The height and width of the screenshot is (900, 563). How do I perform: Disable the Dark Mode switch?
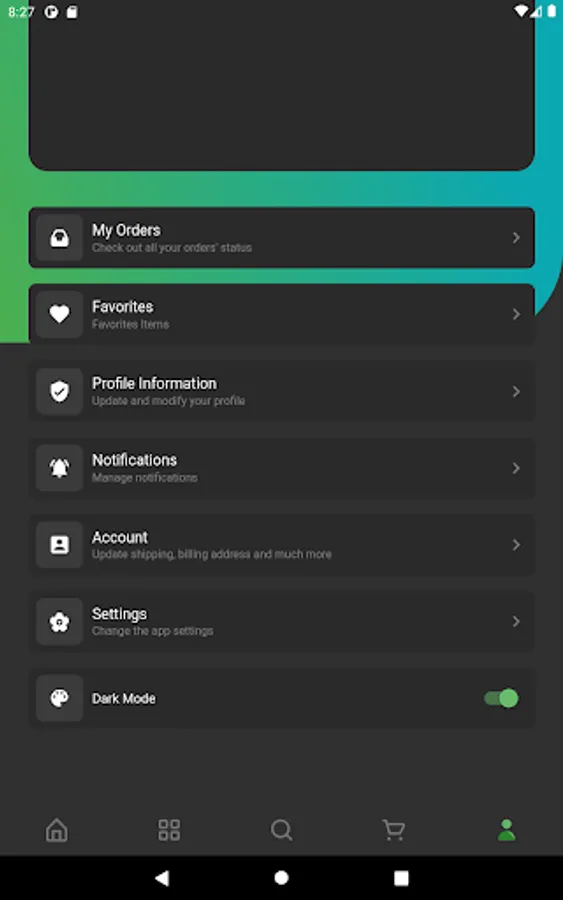501,699
